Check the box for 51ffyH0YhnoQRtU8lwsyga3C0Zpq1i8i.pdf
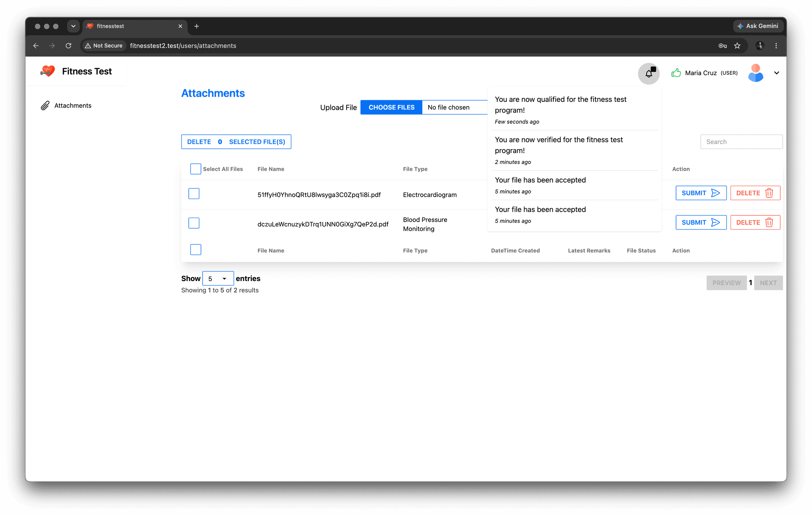Viewport: 812px width, 515px height. pyautogui.click(x=194, y=193)
